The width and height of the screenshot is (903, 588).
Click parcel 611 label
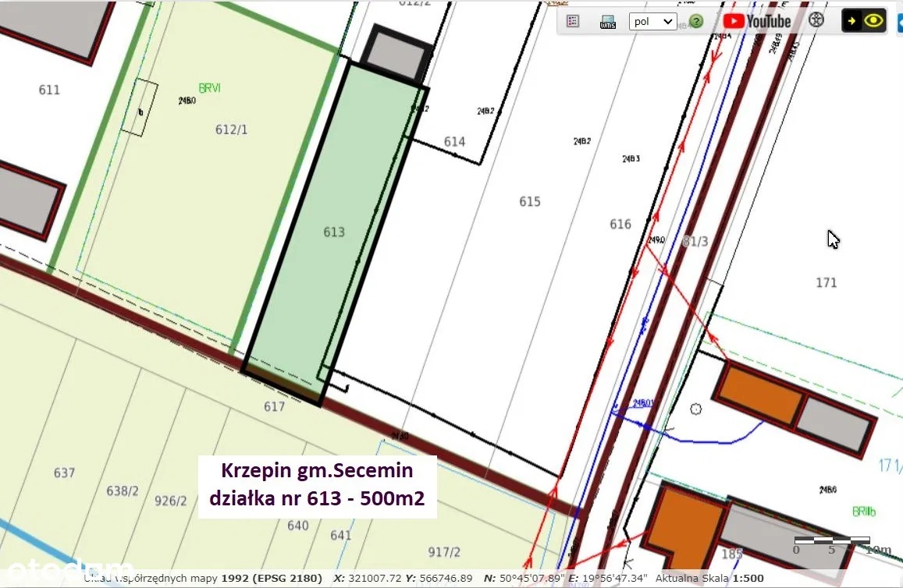coord(49,90)
